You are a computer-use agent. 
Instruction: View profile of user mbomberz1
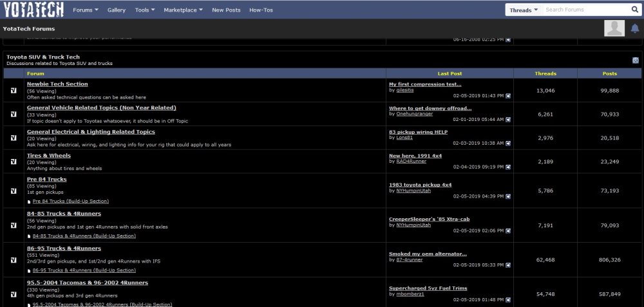[x=410, y=294]
